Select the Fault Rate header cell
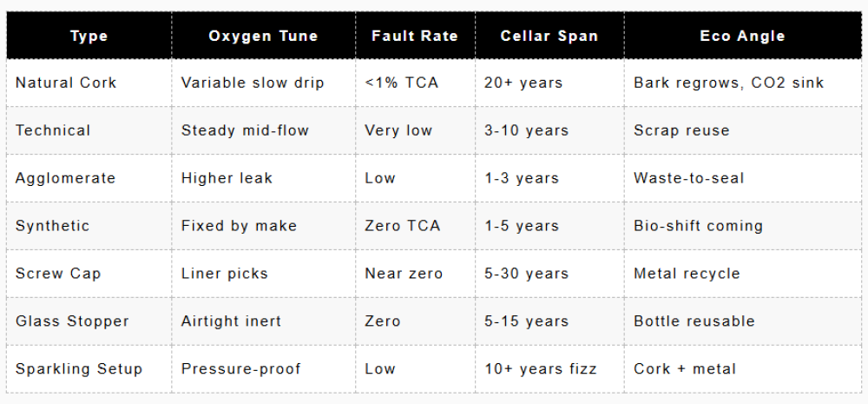 [414, 36]
